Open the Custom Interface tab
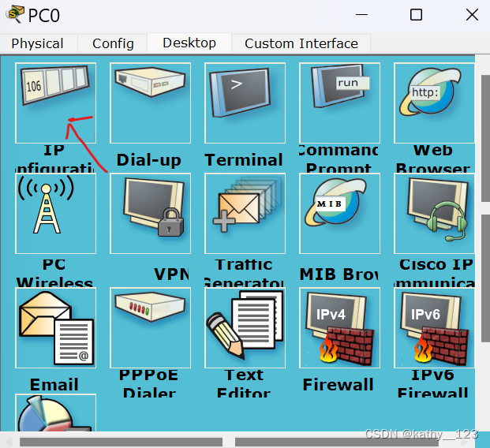The width and height of the screenshot is (490, 448). point(301,43)
